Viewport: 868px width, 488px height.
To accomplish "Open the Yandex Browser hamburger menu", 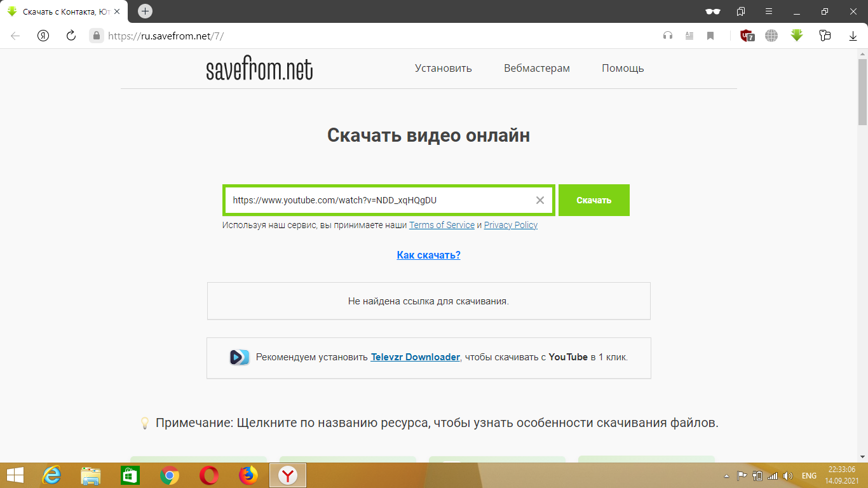I will pyautogui.click(x=769, y=11).
